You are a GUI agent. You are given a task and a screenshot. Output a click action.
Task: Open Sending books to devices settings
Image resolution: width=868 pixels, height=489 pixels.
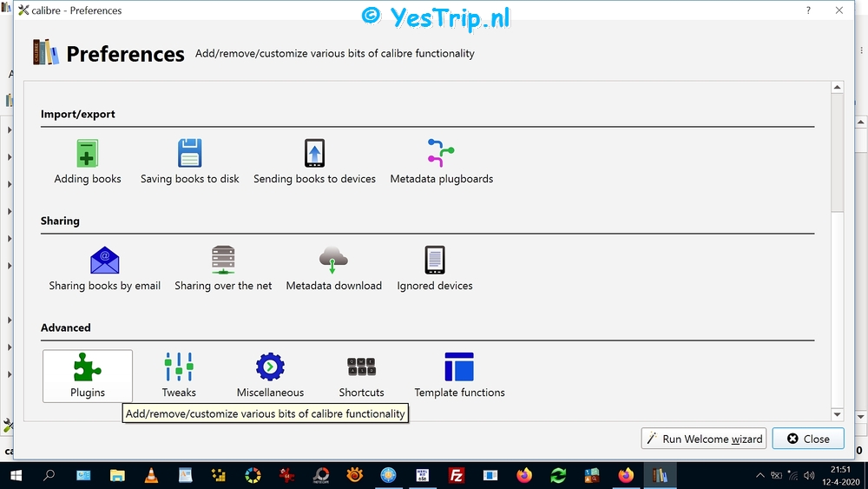coord(314,162)
